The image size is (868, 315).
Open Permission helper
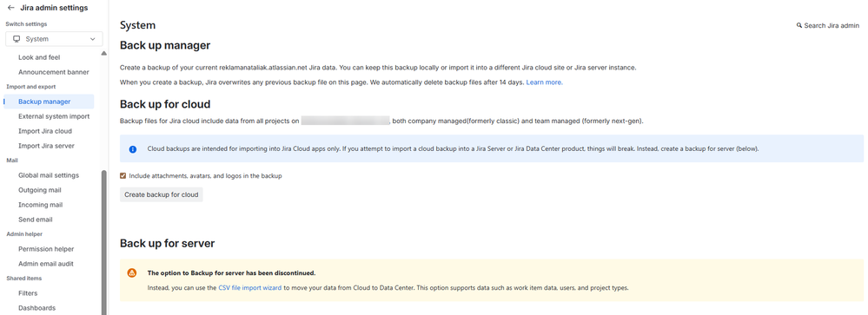(x=46, y=249)
